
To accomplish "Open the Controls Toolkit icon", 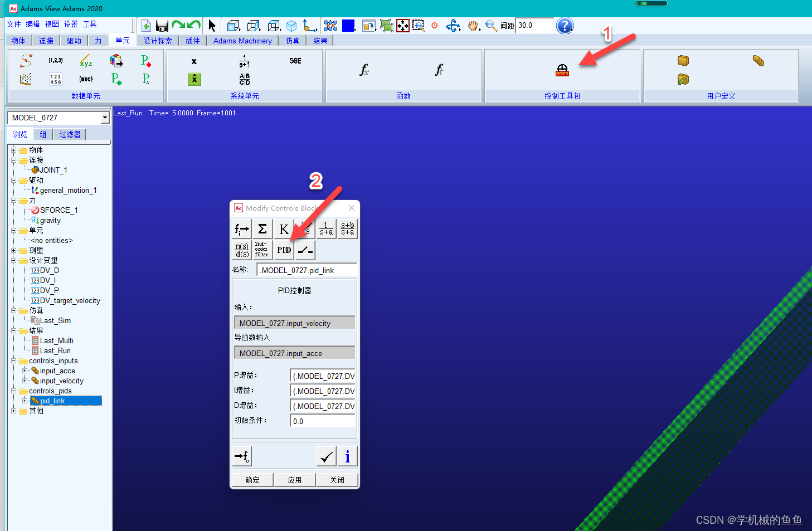I will [562, 70].
